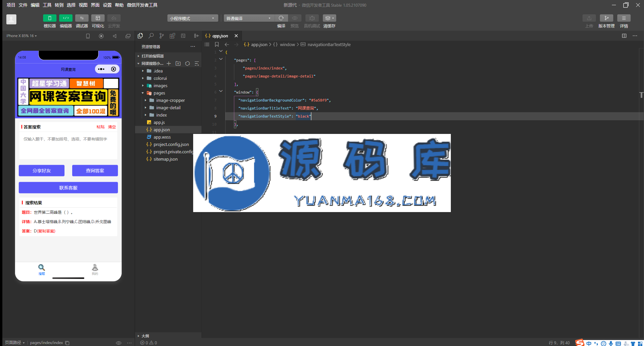This screenshot has width=644, height=346.
Task: Collapse all folders in explorer
Action: (x=197, y=63)
